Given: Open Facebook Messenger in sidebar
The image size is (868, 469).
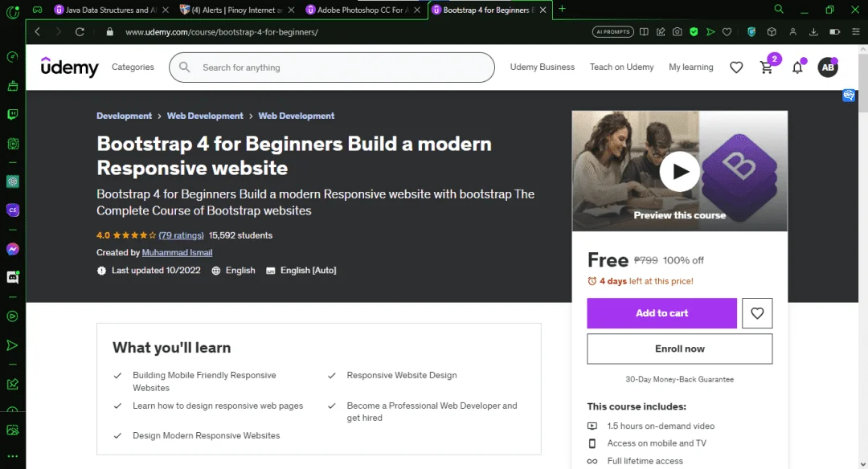Looking at the screenshot, I should (12, 249).
